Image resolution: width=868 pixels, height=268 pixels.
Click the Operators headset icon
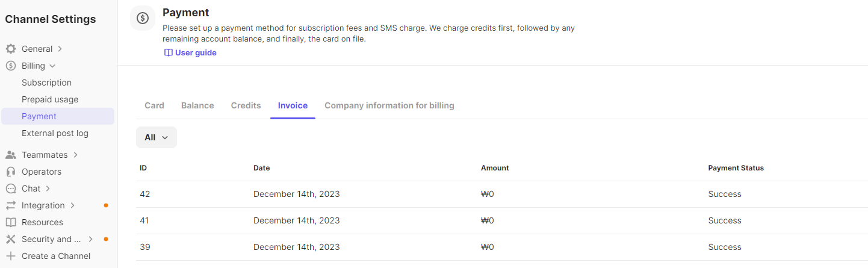point(11,172)
